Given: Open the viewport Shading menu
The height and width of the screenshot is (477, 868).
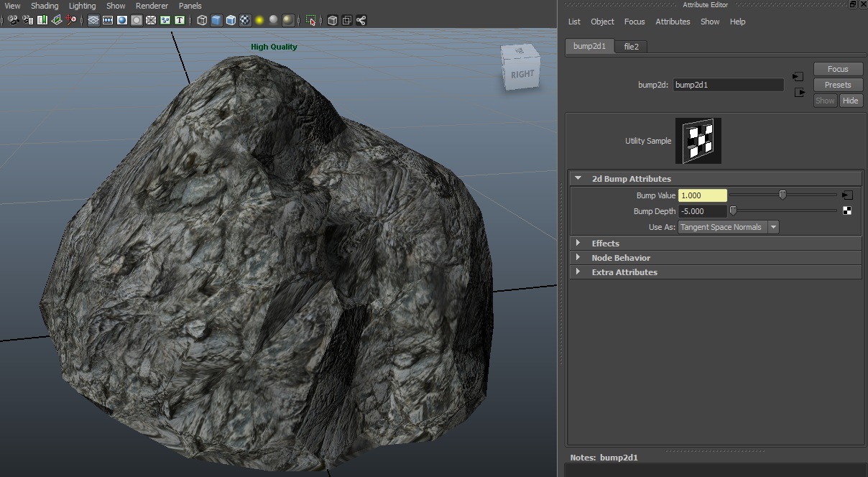Looking at the screenshot, I should (x=45, y=6).
